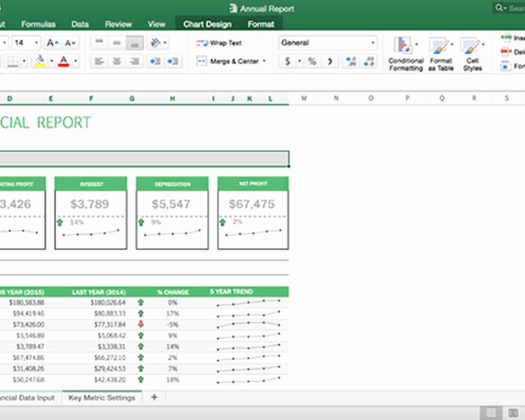Open the font size dropdown
The height and width of the screenshot is (420, 525).
tap(36, 43)
